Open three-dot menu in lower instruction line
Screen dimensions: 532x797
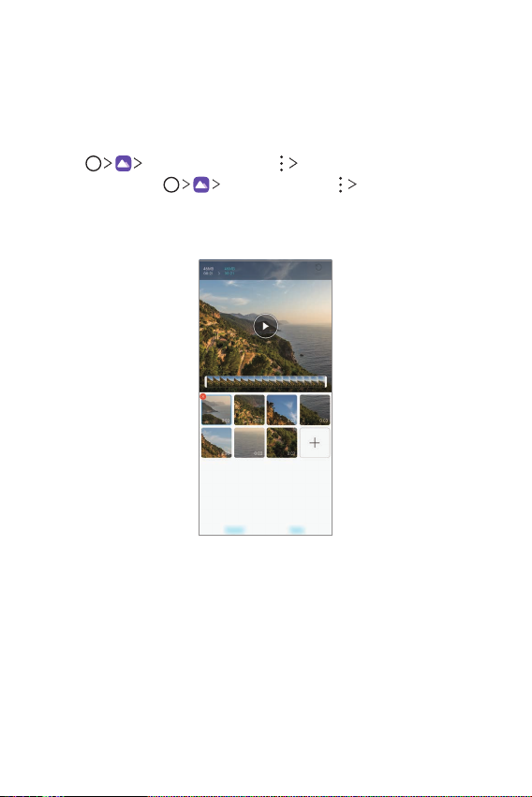[340, 184]
